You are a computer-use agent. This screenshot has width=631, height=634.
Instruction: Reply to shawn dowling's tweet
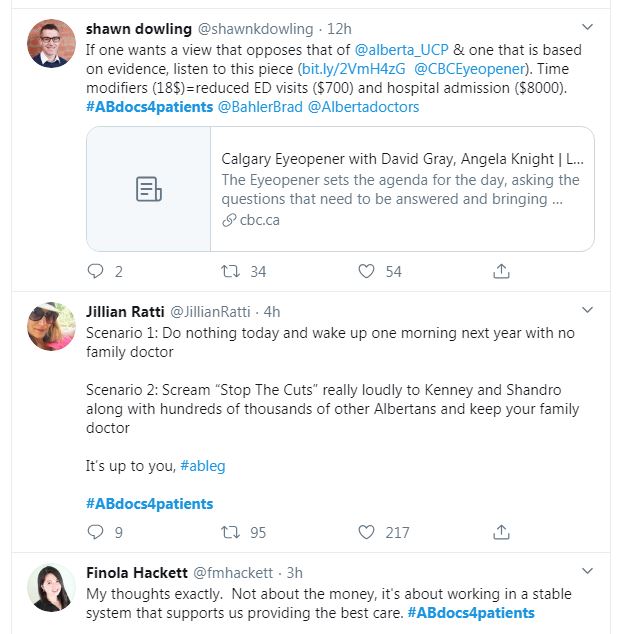[96, 271]
